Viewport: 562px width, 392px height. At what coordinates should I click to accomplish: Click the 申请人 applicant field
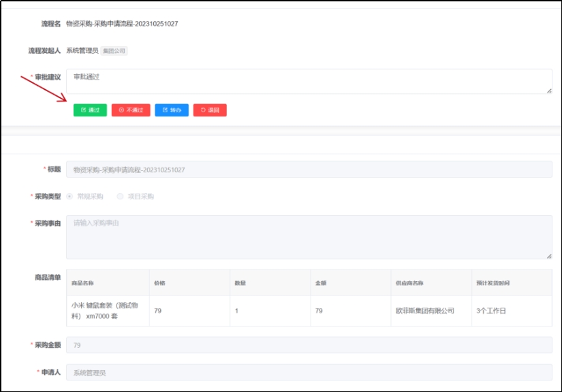tap(308, 372)
